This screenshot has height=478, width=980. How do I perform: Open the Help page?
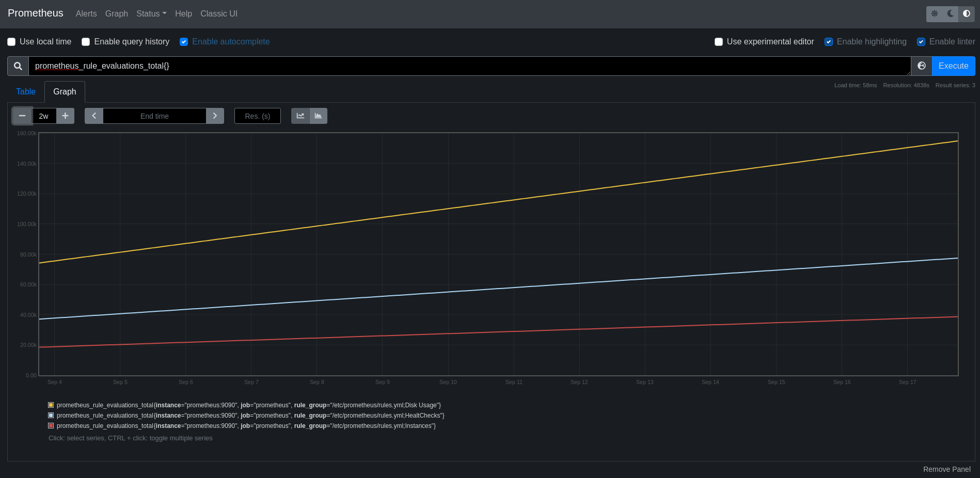click(183, 14)
